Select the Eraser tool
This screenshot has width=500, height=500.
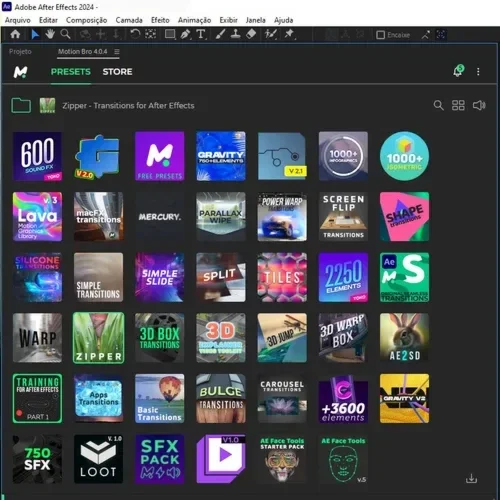pyautogui.click(x=251, y=34)
